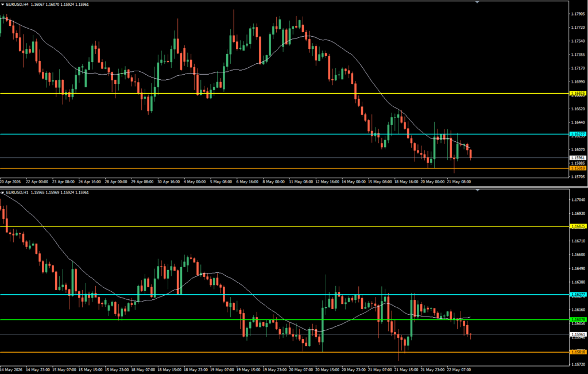Click the arrow beside EURUSD,H4 title

tap(3, 4)
